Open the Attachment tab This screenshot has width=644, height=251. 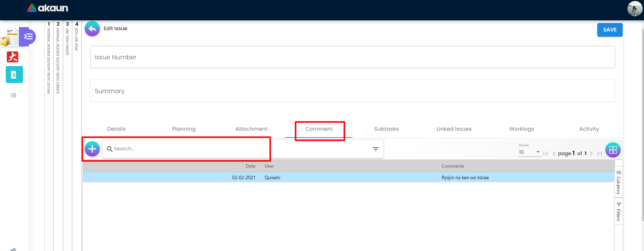coord(251,129)
